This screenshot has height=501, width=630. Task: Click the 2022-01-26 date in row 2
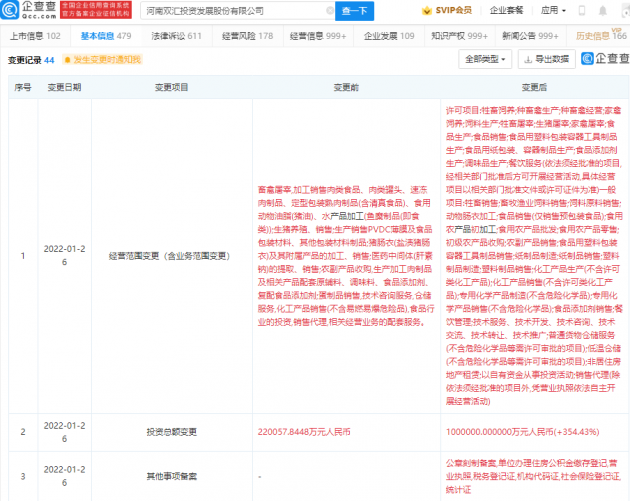click(64, 432)
